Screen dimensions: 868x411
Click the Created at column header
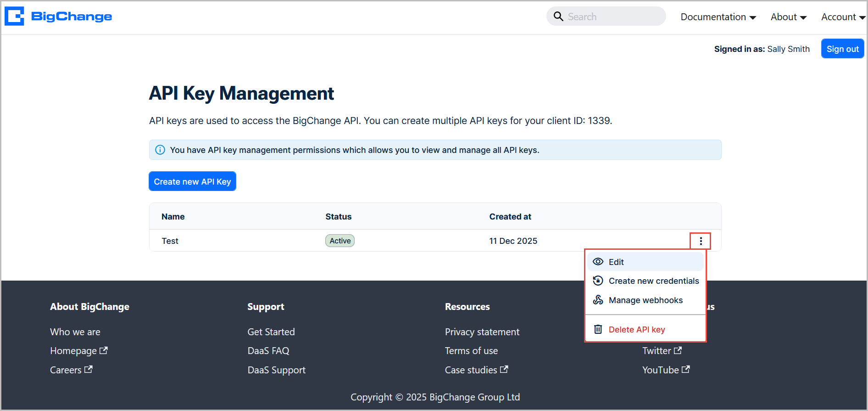tap(510, 216)
